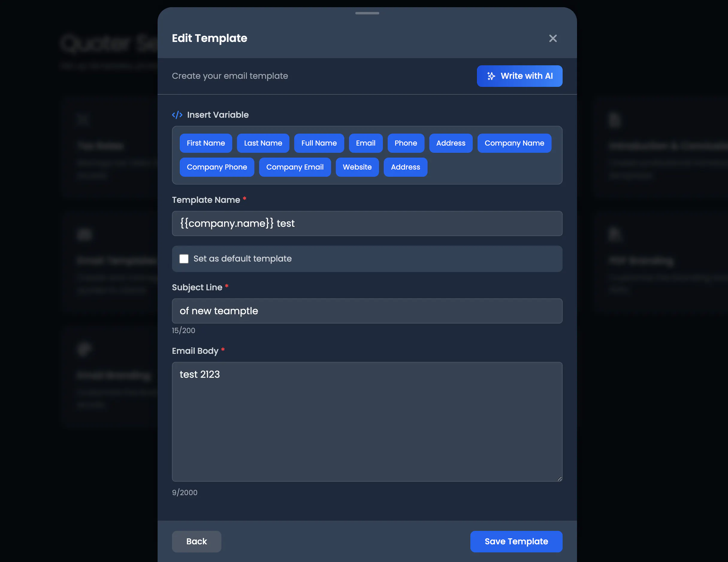This screenshot has width=728, height=562.
Task: Close the Edit Template dialog
Action: [553, 38]
